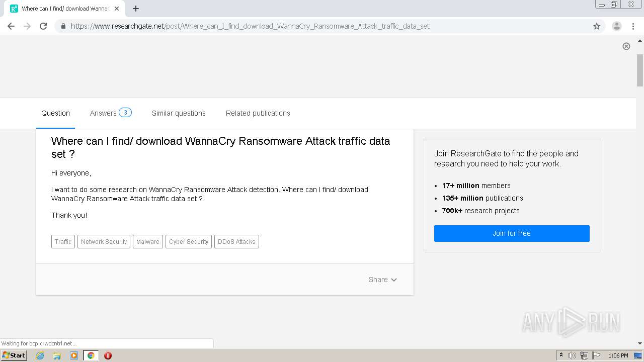Click the ResearchGate tab favicon
This screenshot has width=644, height=362.
click(x=14, y=9)
